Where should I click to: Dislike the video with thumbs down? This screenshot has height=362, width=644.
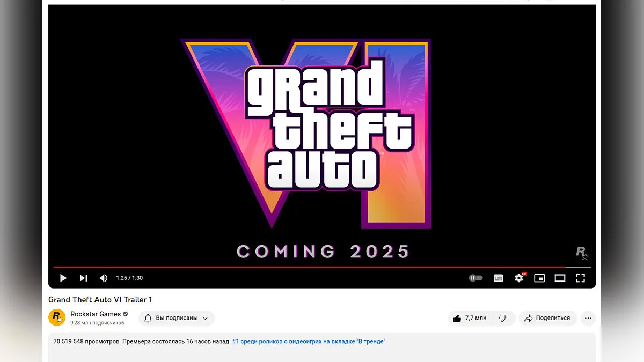pyautogui.click(x=503, y=318)
